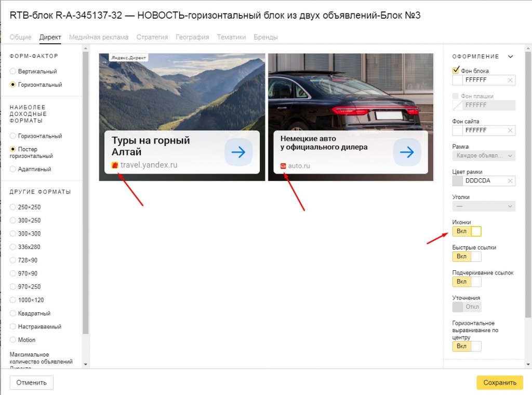Switch to the Бренды tab
This screenshot has width=532, height=395.
click(265, 37)
